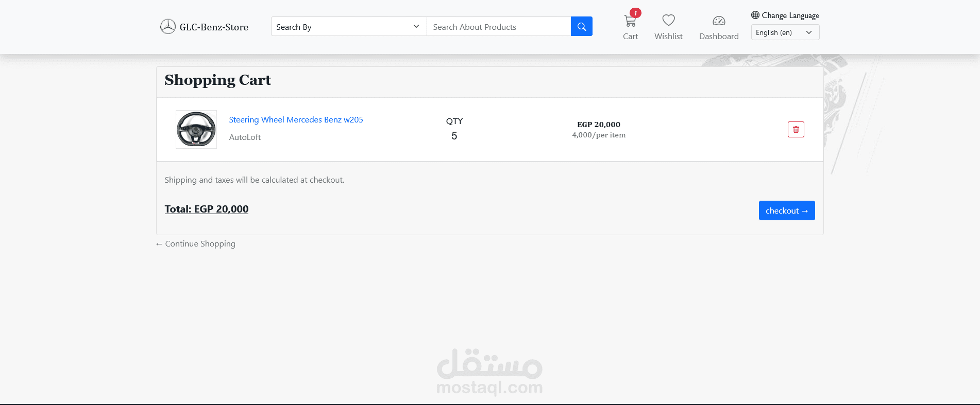The image size is (980, 405).
Task: Click the Wishlist label
Action: click(668, 36)
